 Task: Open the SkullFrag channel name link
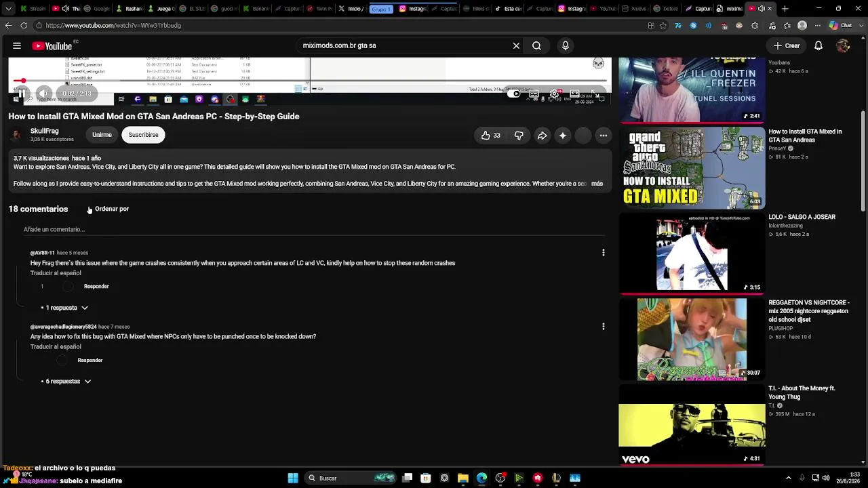coord(45,131)
